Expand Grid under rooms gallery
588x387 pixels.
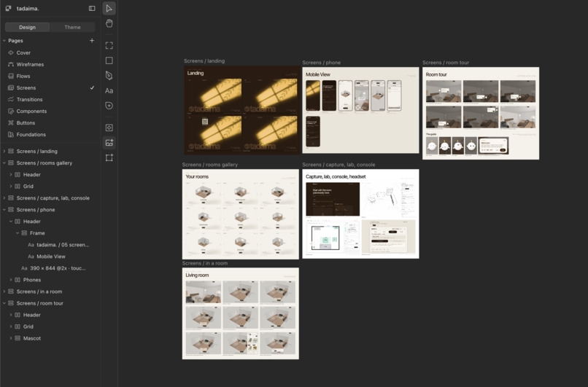tap(11, 186)
